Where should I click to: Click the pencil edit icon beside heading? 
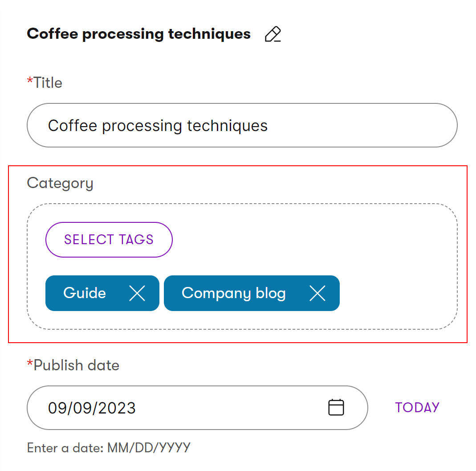[x=273, y=34]
